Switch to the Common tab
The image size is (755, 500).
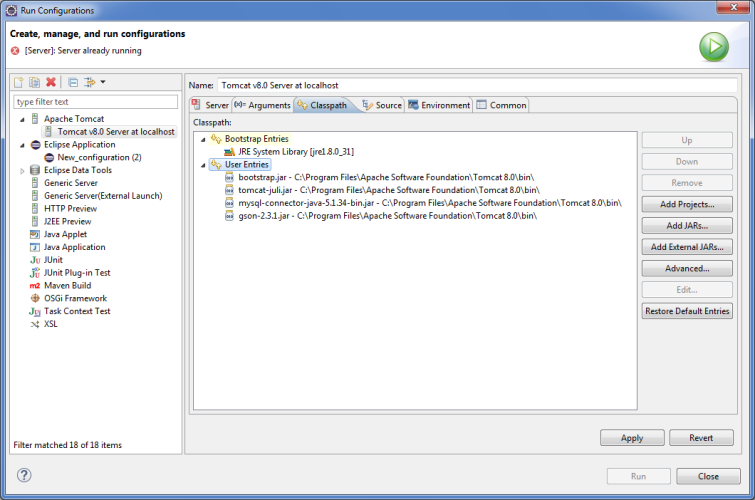501,105
